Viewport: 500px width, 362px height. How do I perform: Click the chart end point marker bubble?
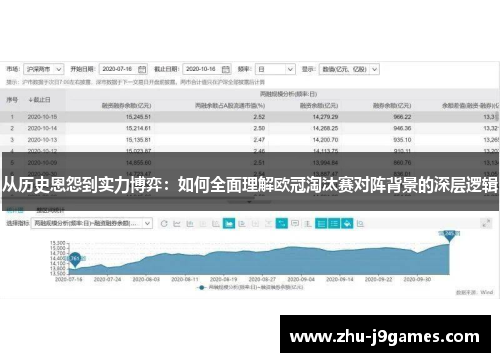[449, 235]
